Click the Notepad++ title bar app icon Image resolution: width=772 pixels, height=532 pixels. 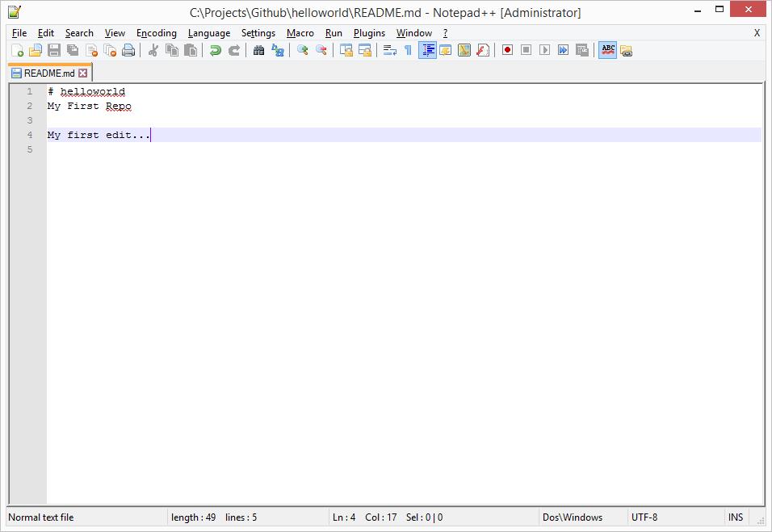pos(15,12)
